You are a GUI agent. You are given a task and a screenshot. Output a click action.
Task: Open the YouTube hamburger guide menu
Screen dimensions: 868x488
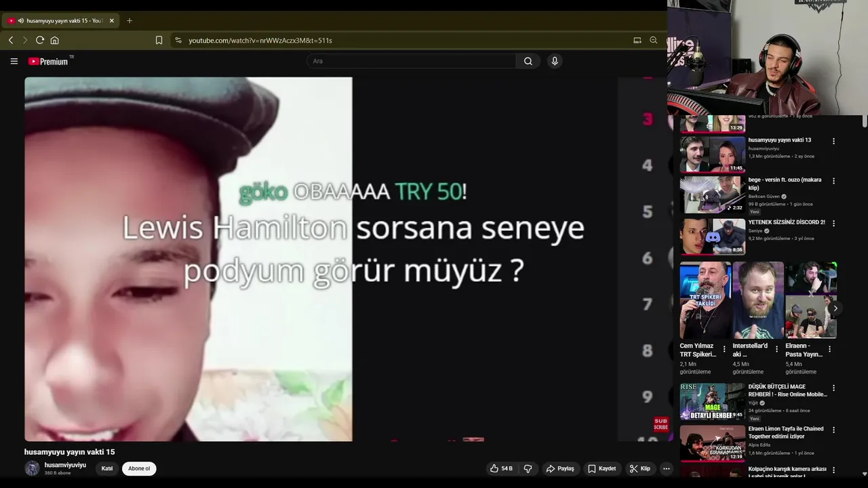(x=14, y=61)
